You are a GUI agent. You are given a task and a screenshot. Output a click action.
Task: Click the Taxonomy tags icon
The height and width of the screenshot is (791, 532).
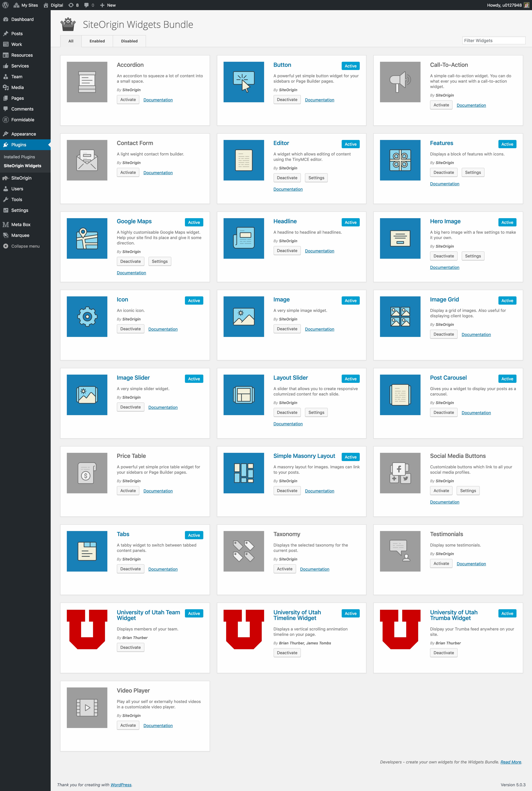click(x=244, y=551)
